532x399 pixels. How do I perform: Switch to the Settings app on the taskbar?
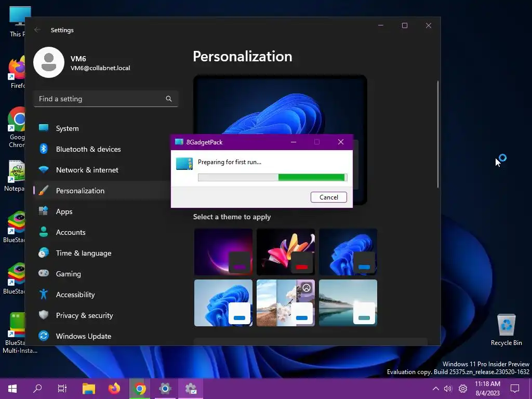(x=165, y=389)
